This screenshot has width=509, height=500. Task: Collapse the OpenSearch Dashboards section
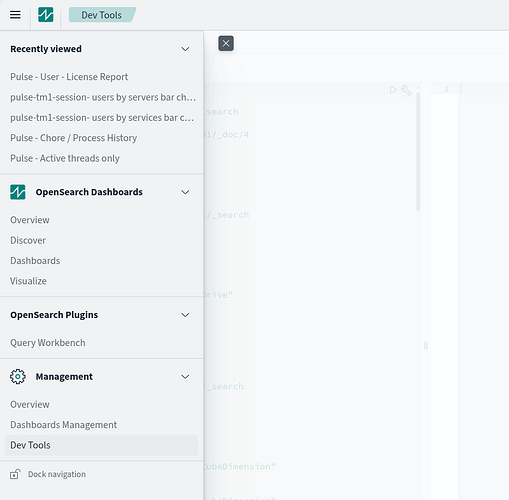coord(185,192)
